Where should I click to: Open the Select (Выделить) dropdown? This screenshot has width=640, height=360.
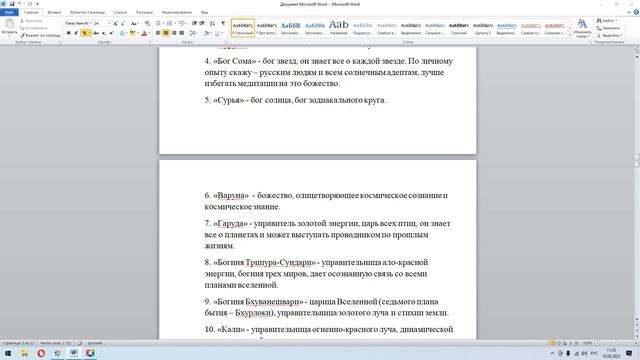tap(609, 36)
